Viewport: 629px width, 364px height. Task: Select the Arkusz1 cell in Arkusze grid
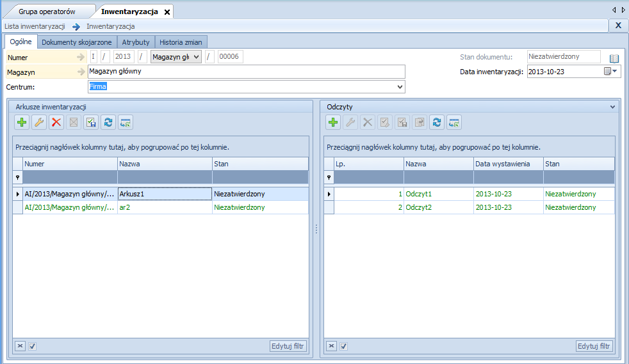165,194
